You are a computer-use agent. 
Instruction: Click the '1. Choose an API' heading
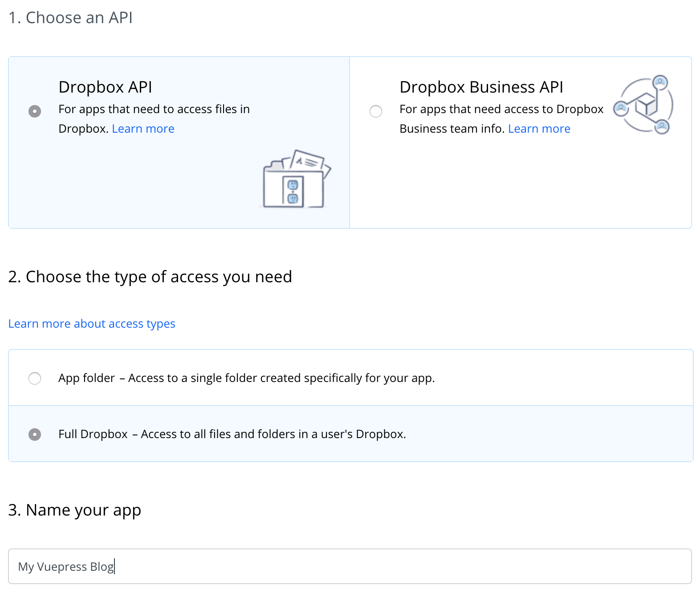point(70,18)
